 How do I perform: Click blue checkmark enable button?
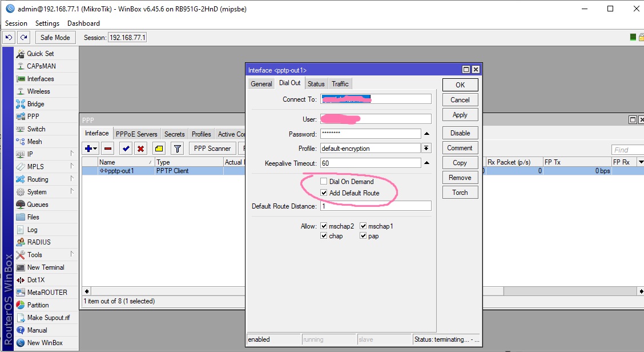pos(126,149)
